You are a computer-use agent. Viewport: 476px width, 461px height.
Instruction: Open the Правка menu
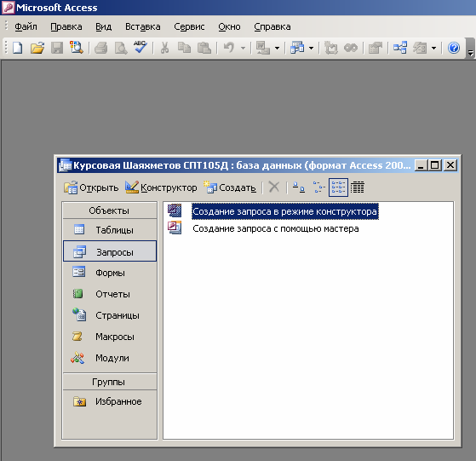pyautogui.click(x=66, y=26)
